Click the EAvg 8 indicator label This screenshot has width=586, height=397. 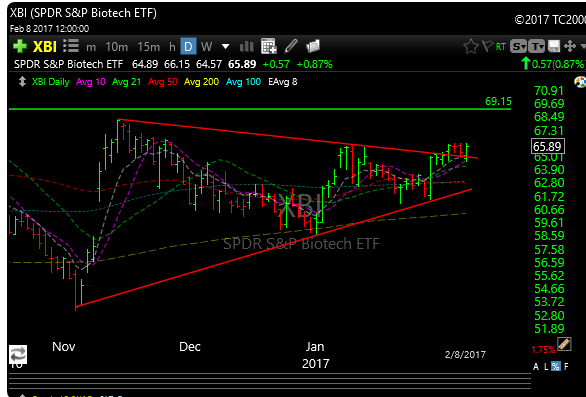click(283, 81)
